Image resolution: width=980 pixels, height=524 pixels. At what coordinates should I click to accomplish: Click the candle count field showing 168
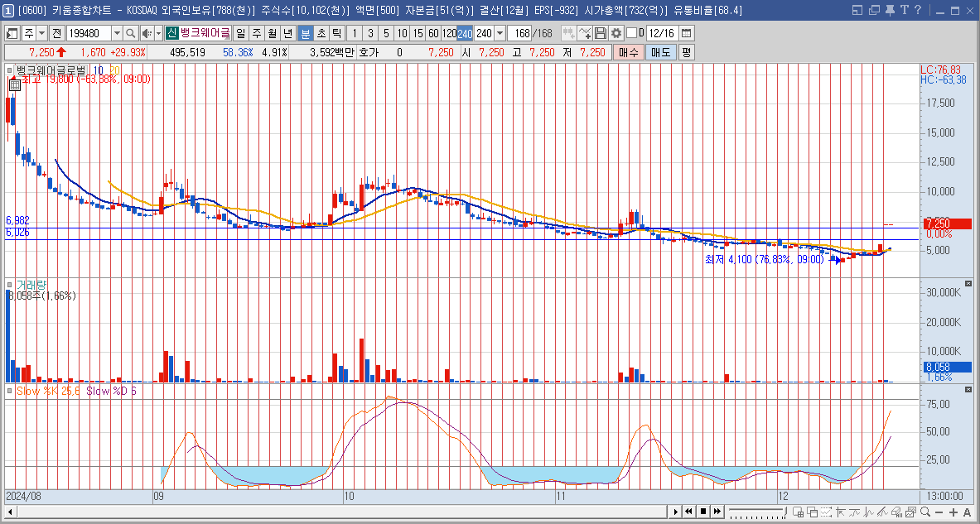pyautogui.click(x=519, y=33)
